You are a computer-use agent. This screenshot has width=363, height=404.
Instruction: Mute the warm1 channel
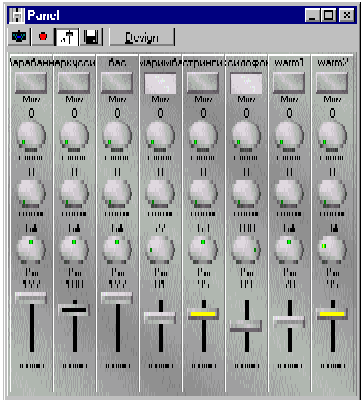pos(289,83)
